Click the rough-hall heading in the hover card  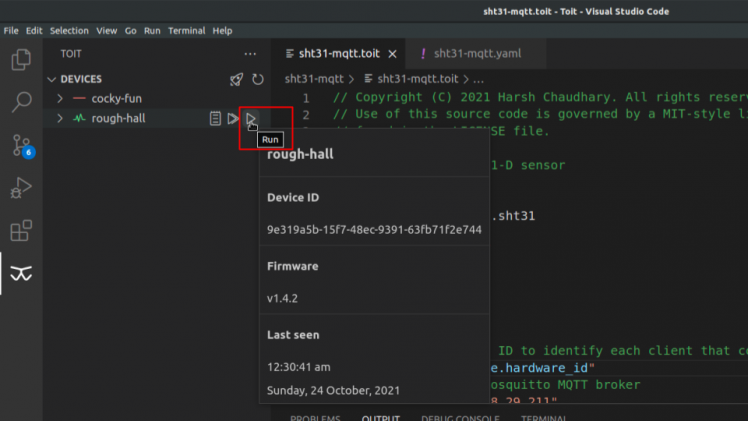click(300, 154)
